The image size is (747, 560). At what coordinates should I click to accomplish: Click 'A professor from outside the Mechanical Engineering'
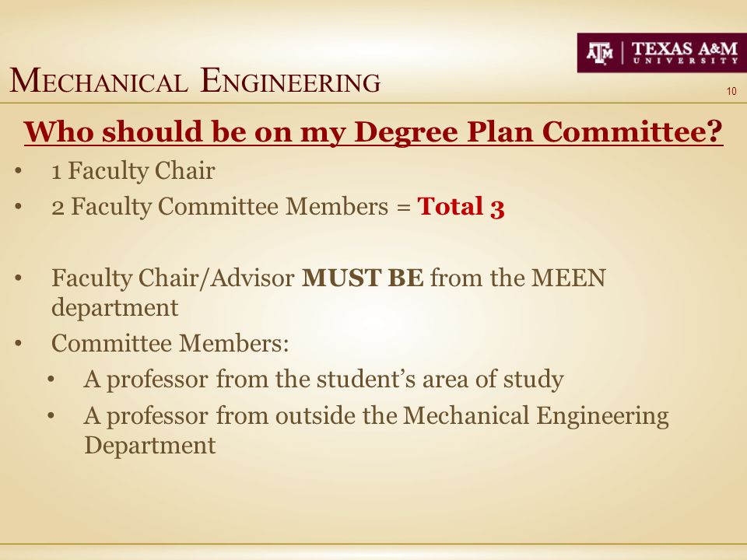click(377, 415)
